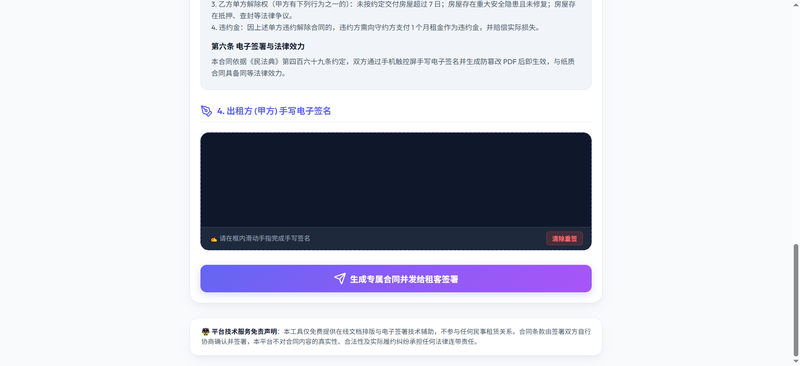Clear the signature with 清除重签
Screen dimensions: 800x366
pos(564,238)
